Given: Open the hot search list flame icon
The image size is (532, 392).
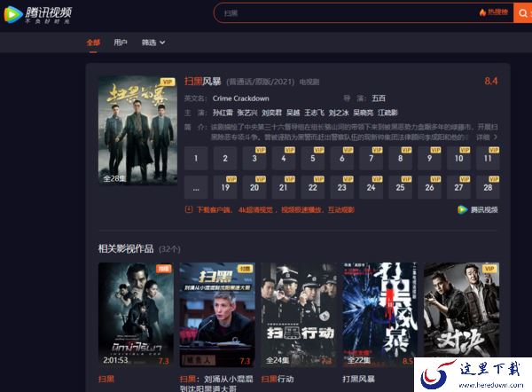Looking at the screenshot, I should coord(482,12).
